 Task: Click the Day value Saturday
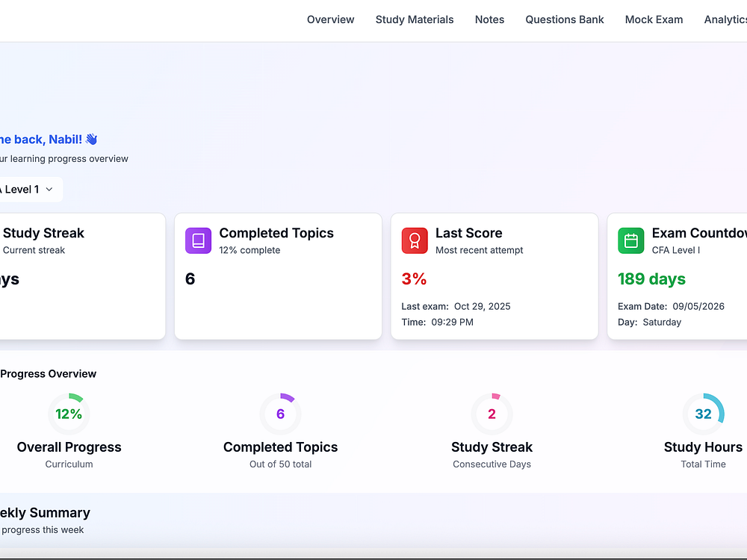pyautogui.click(x=662, y=322)
